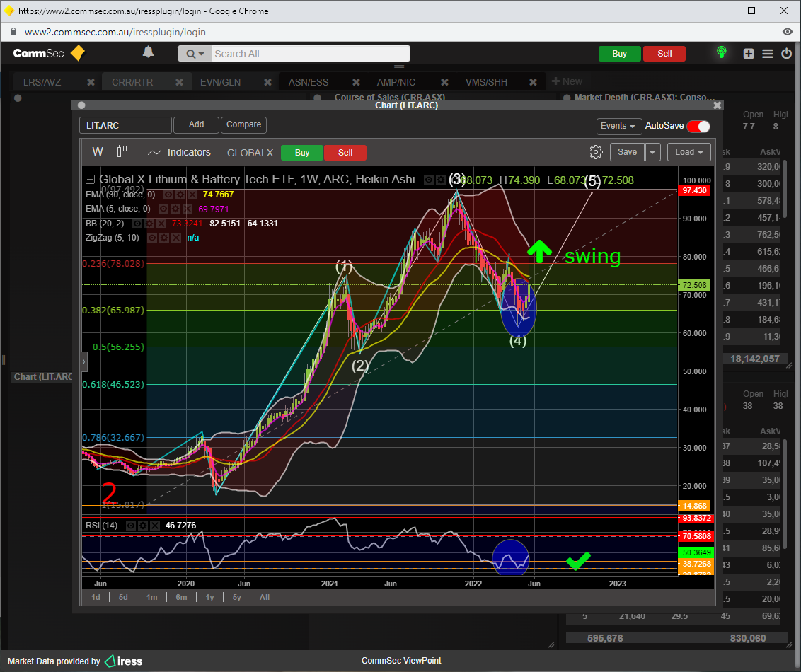Viewport: 801px width, 672px height.
Task: Toggle main series visibility eye by title
Action: 429,180
